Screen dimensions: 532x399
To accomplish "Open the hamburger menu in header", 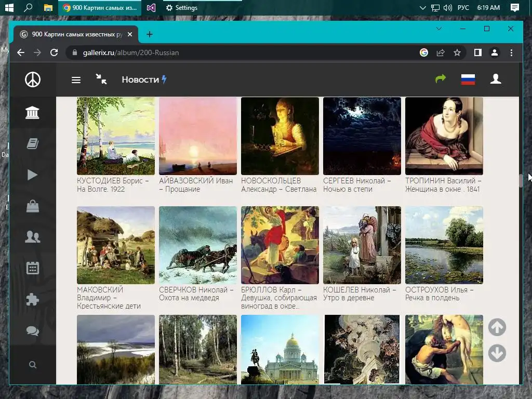I will pos(76,79).
